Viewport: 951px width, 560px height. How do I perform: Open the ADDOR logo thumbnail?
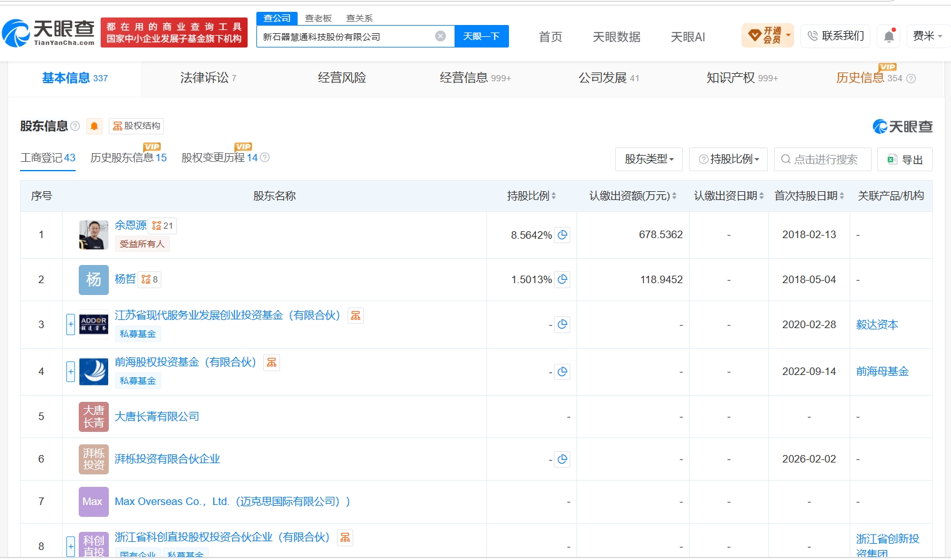[94, 324]
